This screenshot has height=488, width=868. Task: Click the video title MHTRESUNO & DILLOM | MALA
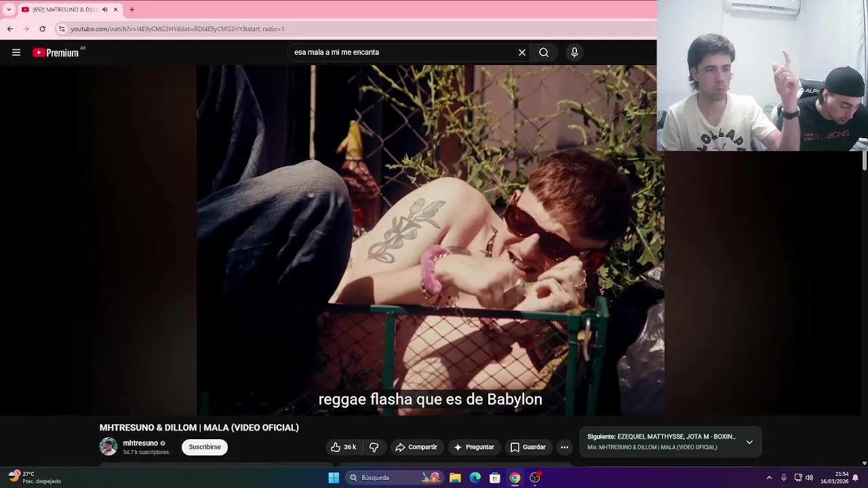click(199, 428)
